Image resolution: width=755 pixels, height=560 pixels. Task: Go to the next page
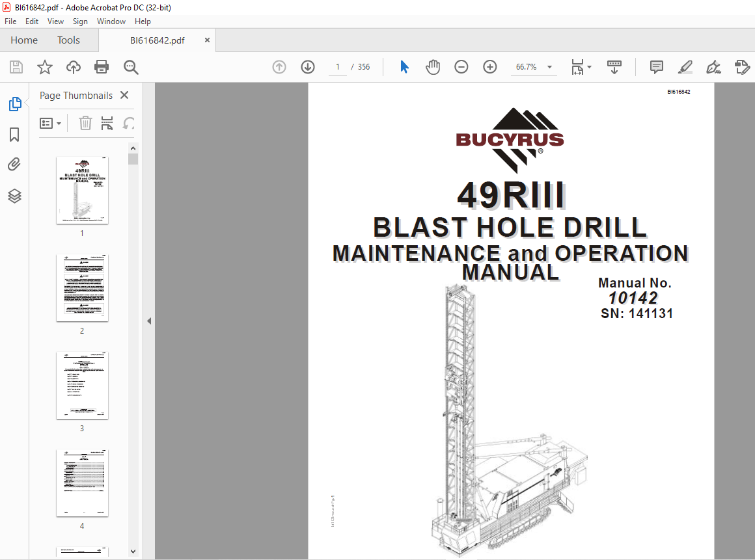(x=308, y=67)
